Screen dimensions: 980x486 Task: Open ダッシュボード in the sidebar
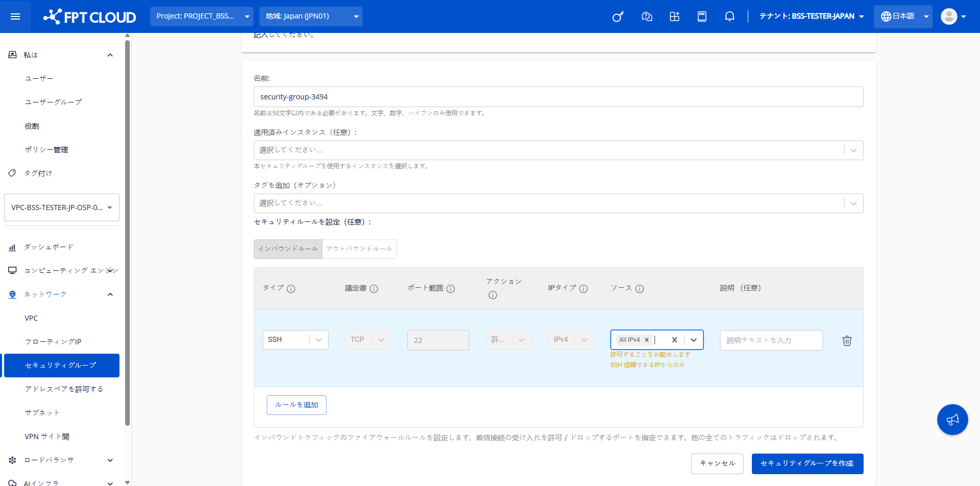[49, 247]
